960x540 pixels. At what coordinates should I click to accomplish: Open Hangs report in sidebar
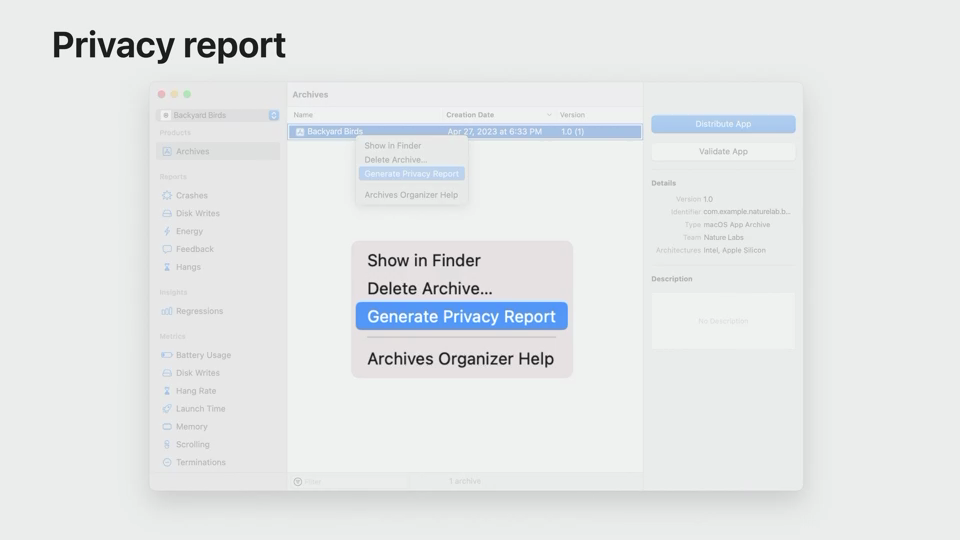pos(188,267)
